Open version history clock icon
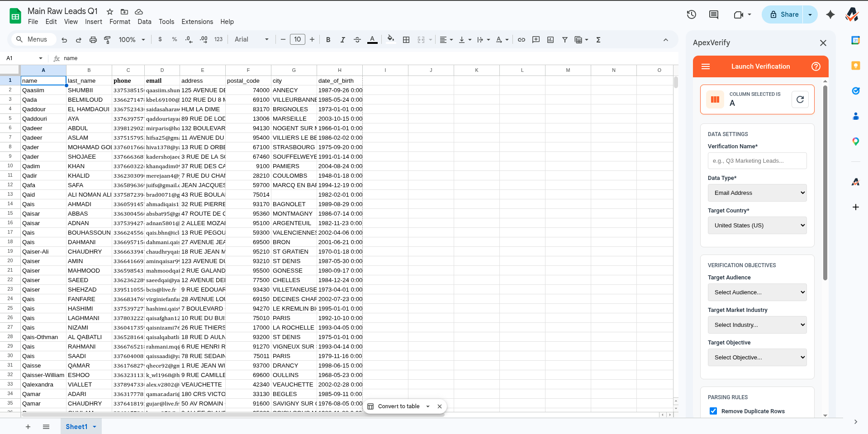868x434 pixels. (691, 14)
